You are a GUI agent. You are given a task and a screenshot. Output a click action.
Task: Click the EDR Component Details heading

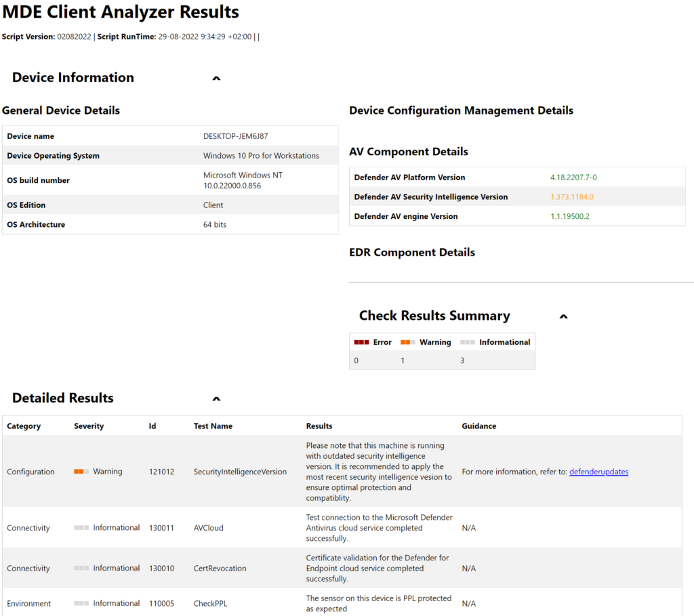coord(412,252)
